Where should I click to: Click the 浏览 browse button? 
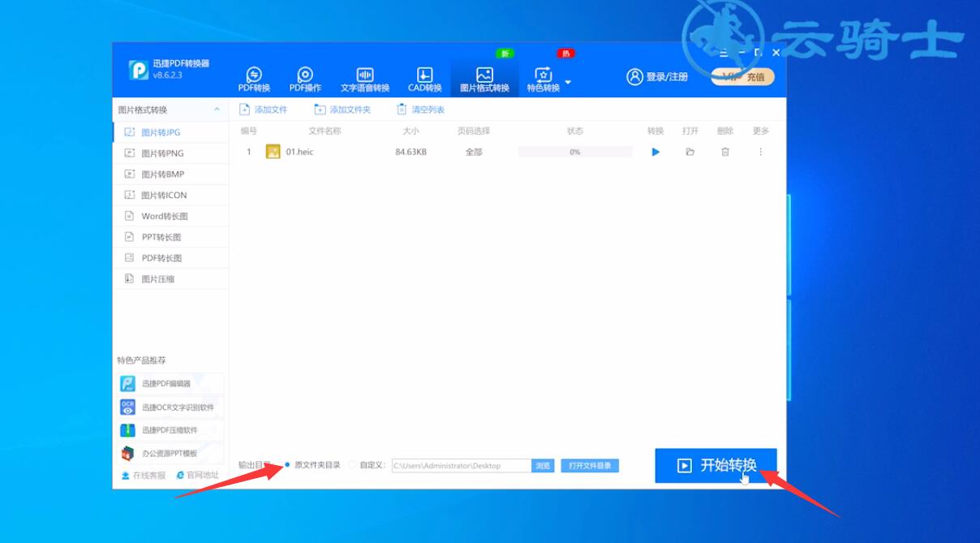(x=543, y=466)
